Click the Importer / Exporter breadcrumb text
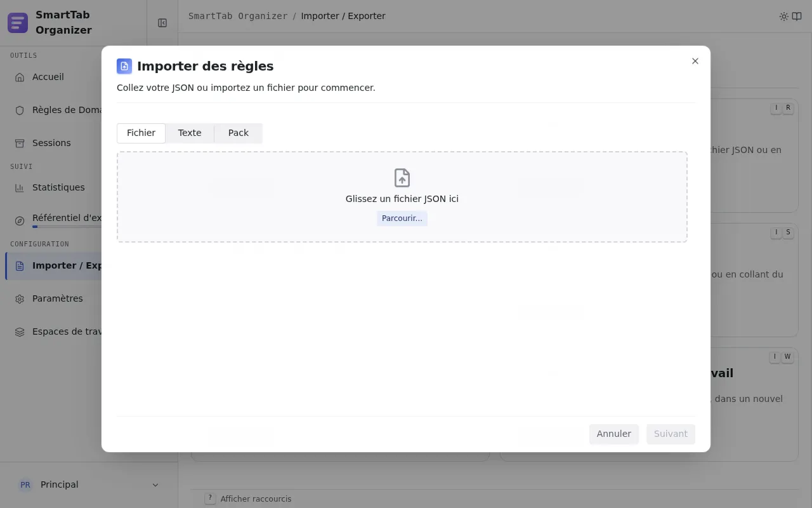 click(343, 16)
